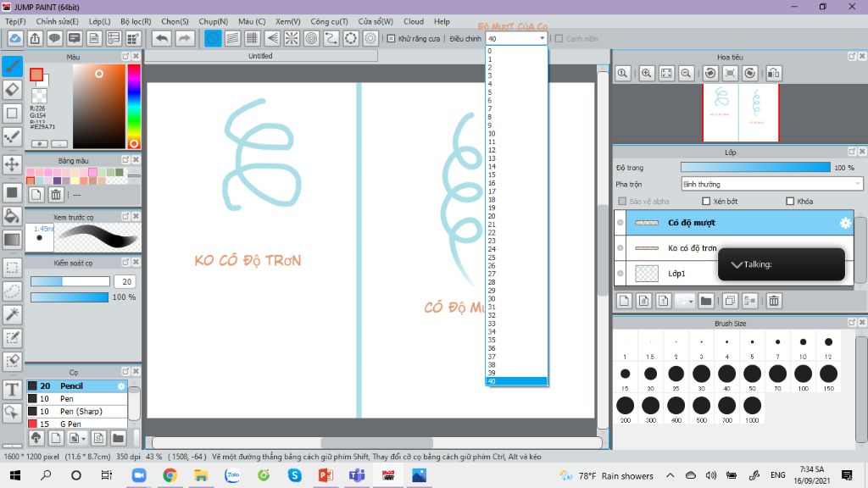Viewport: 868px width, 488px height.
Task: Open the Chỉnh sửa(E) menu
Action: click(57, 21)
